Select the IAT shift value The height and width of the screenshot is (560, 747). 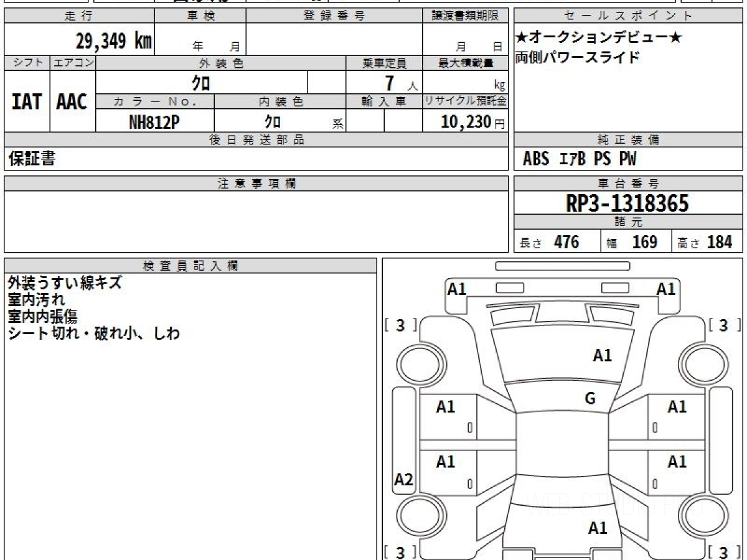[27, 101]
